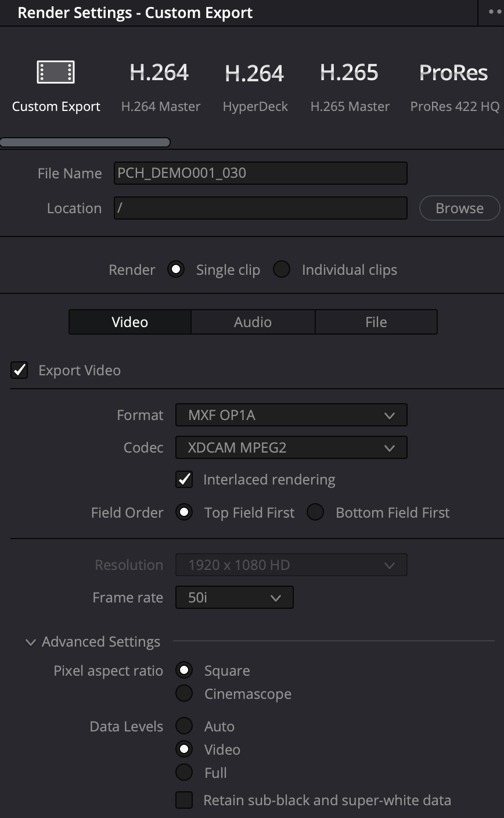Open the Format dropdown showing MXF OP1A
Screen dimensions: 504x818
click(x=291, y=415)
